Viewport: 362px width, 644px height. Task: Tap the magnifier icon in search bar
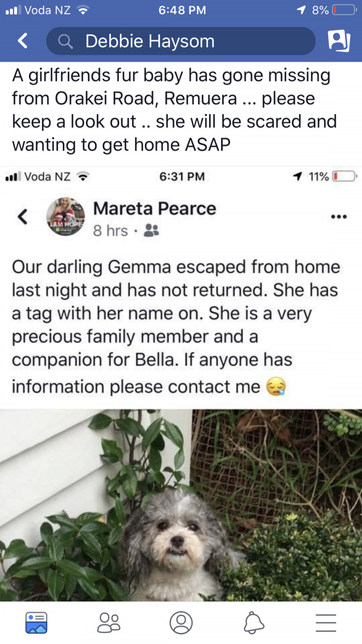pos(66,41)
